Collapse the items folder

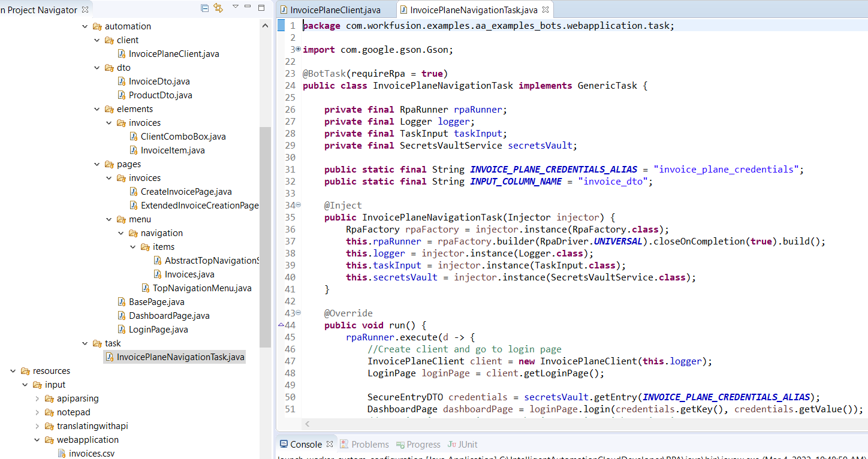(x=132, y=247)
